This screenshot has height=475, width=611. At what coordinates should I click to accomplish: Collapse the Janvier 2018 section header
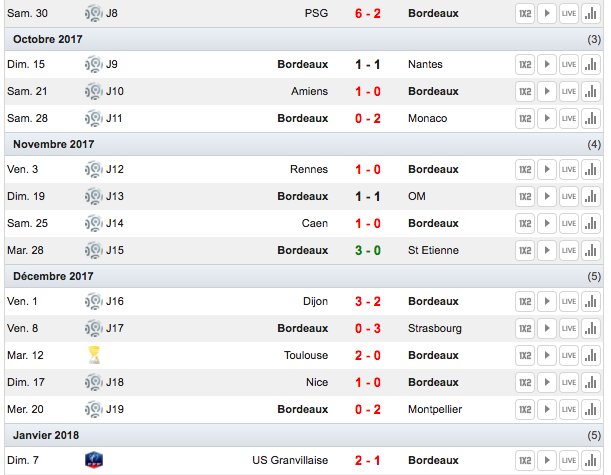pos(304,435)
